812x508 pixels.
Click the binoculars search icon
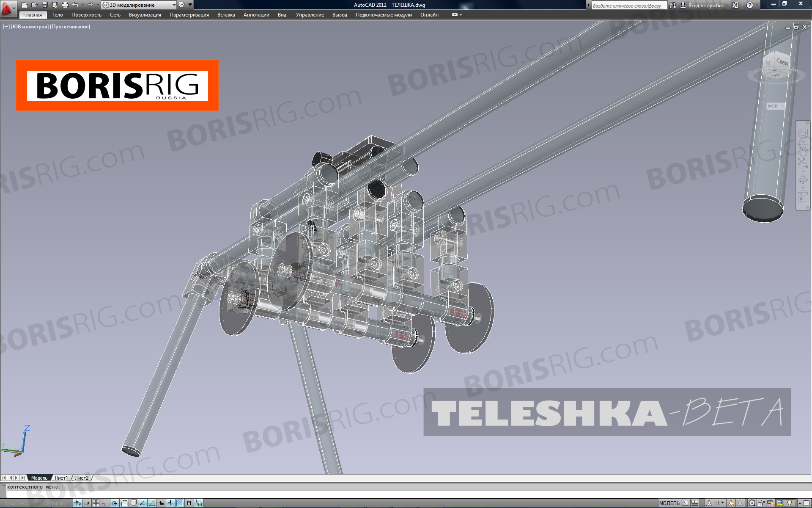673,6
